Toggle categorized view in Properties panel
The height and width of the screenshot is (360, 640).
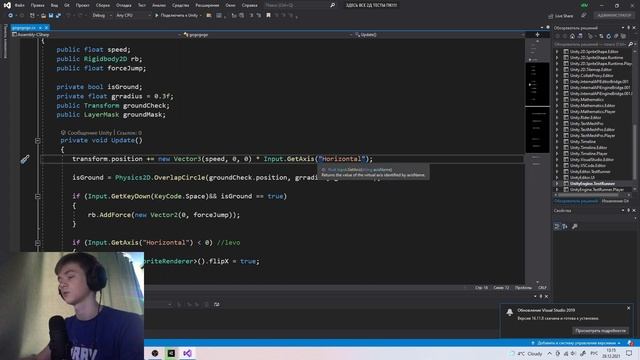tap(557, 227)
